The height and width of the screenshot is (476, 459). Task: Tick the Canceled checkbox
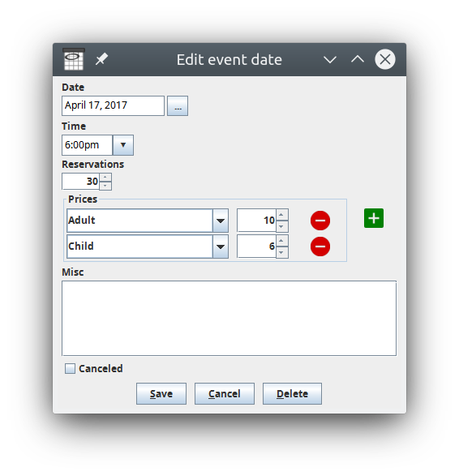(70, 368)
